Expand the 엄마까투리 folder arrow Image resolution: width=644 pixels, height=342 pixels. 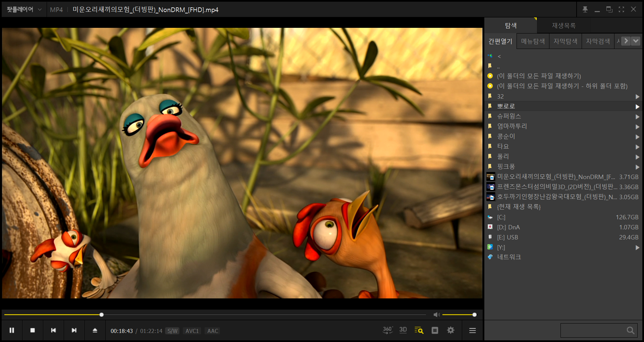[x=637, y=127]
